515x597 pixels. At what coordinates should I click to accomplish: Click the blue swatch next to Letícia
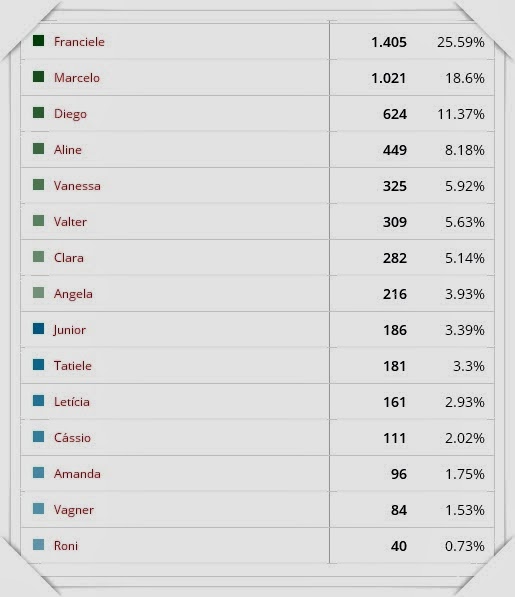pos(38,401)
